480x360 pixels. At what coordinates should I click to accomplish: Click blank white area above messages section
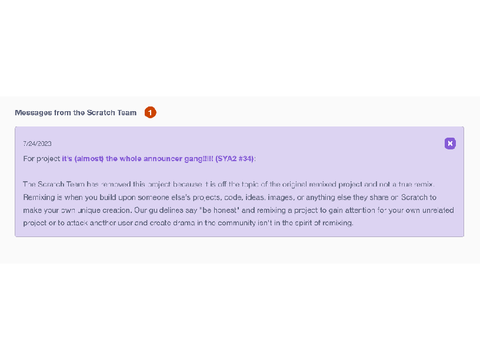[240, 48]
